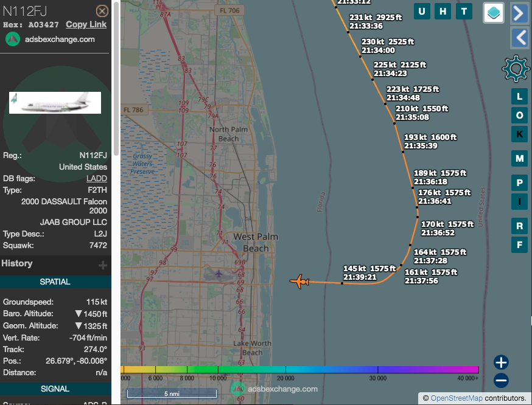This screenshot has width=532, height=405.
Task: Toggle the O button
Action: 519,115
